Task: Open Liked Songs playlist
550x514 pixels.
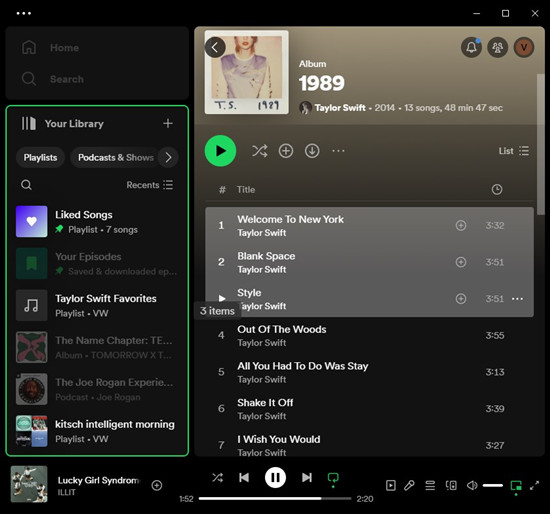Action: click(x=97, y=222)
